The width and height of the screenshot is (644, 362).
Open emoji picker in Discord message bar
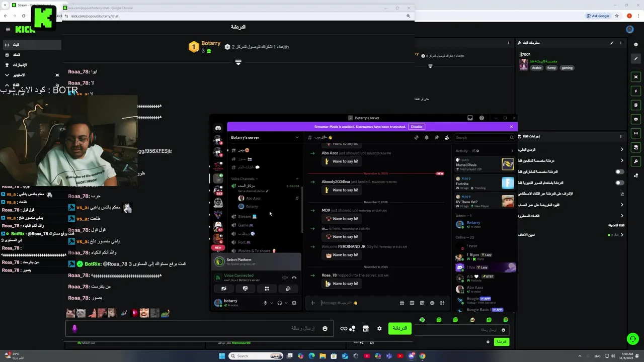point(432,303)
